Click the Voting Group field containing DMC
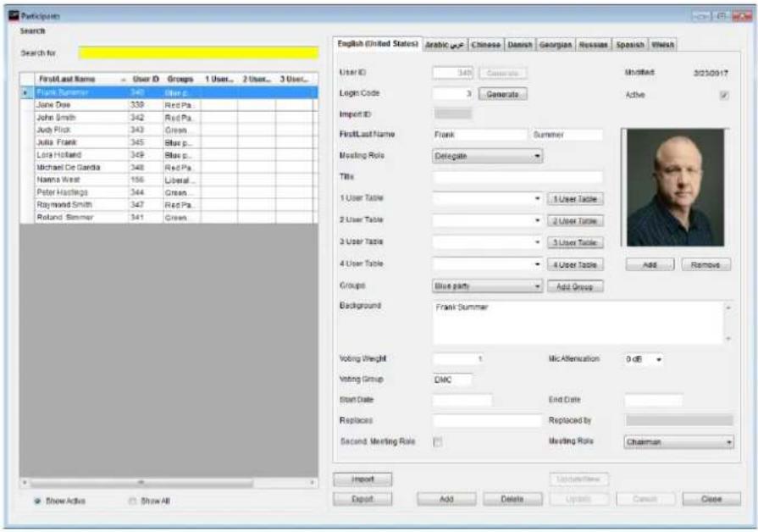Screen dimensions: 758x532 click(452, 380)
